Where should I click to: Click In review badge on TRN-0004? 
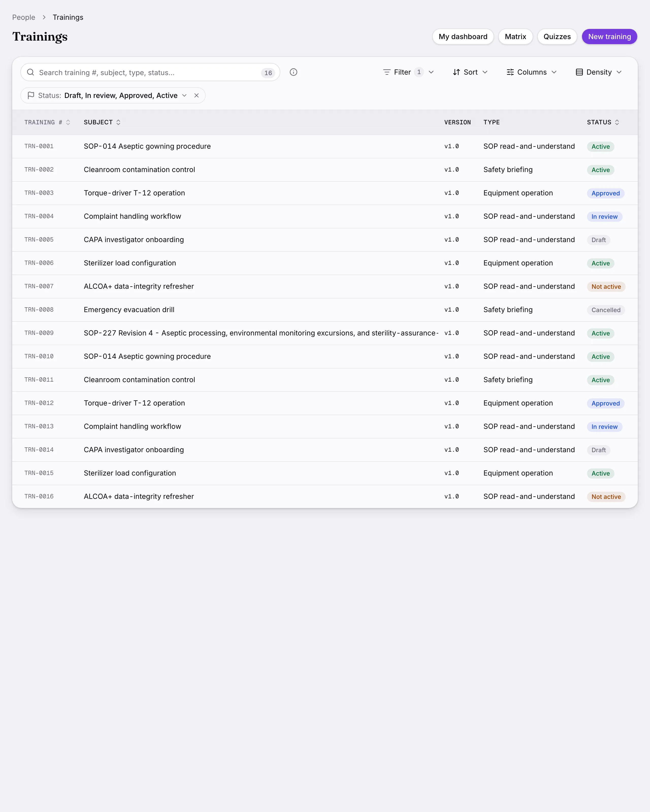pos(604,216)
